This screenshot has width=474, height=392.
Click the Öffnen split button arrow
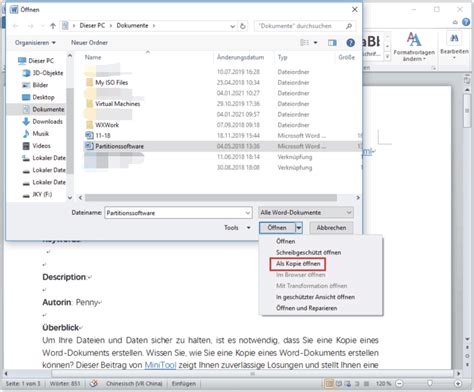click(299, 228)
